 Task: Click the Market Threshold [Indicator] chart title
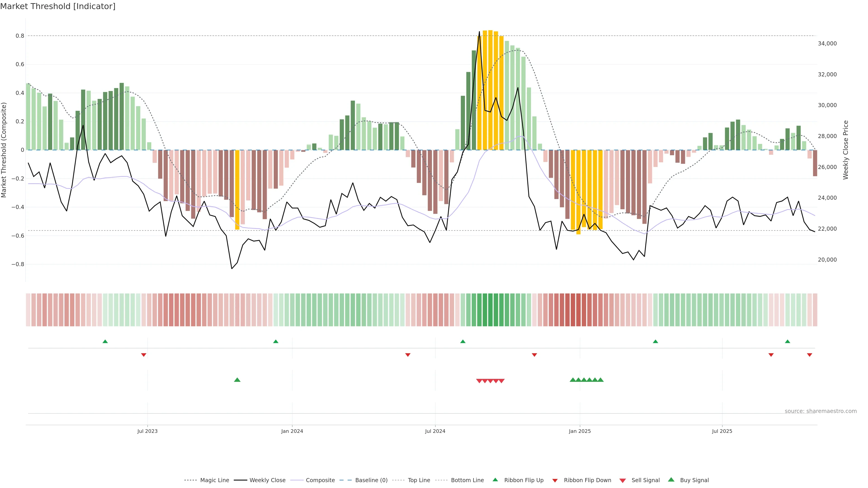tap(58, 6)
